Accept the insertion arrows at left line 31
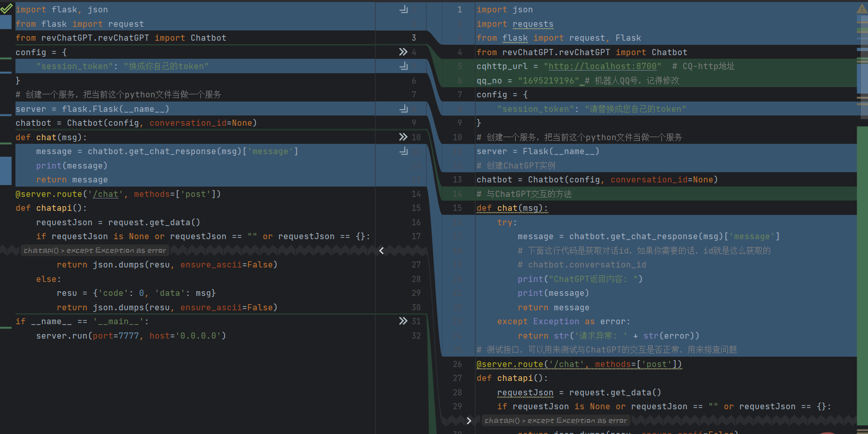 click(403, 321)
